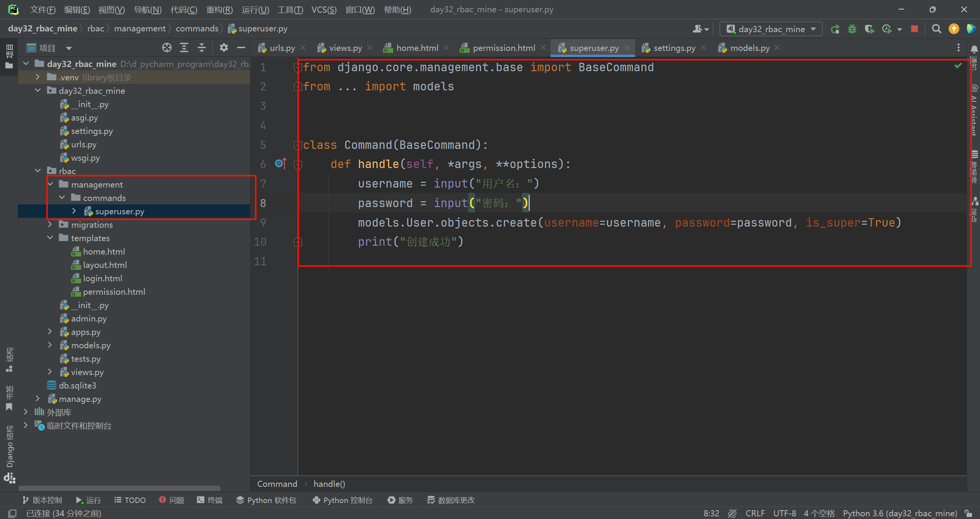Open the 终端 terminal tool window
980x519 pixels.
point(209,500)
